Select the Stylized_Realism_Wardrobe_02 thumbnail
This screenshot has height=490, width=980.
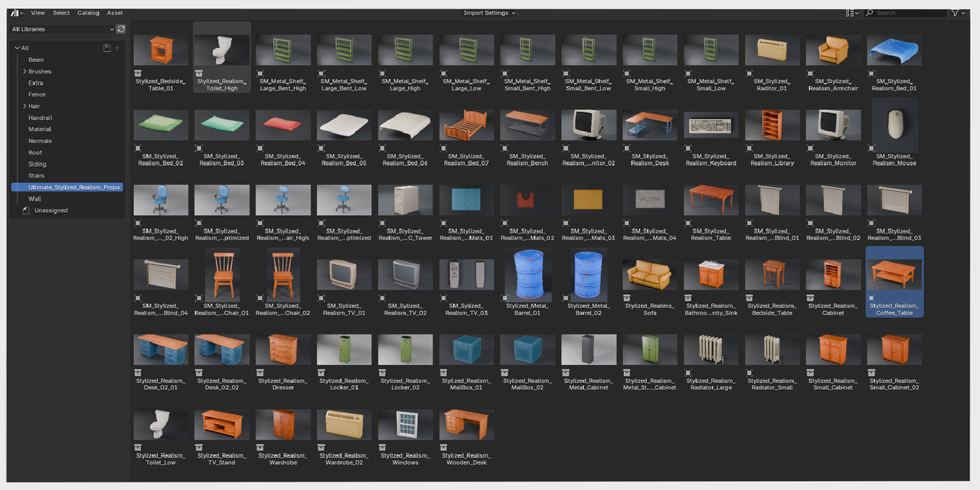345,424
